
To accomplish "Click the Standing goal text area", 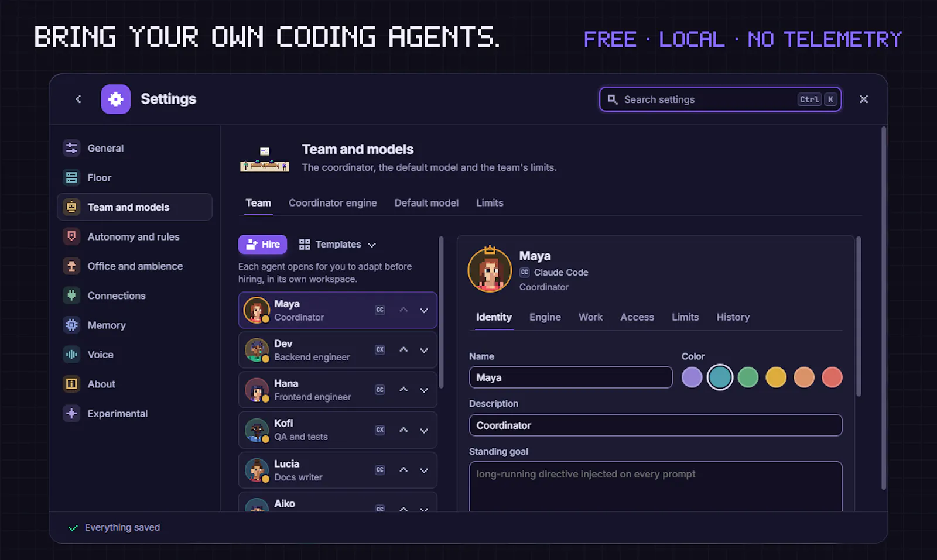I will (655, 487).
